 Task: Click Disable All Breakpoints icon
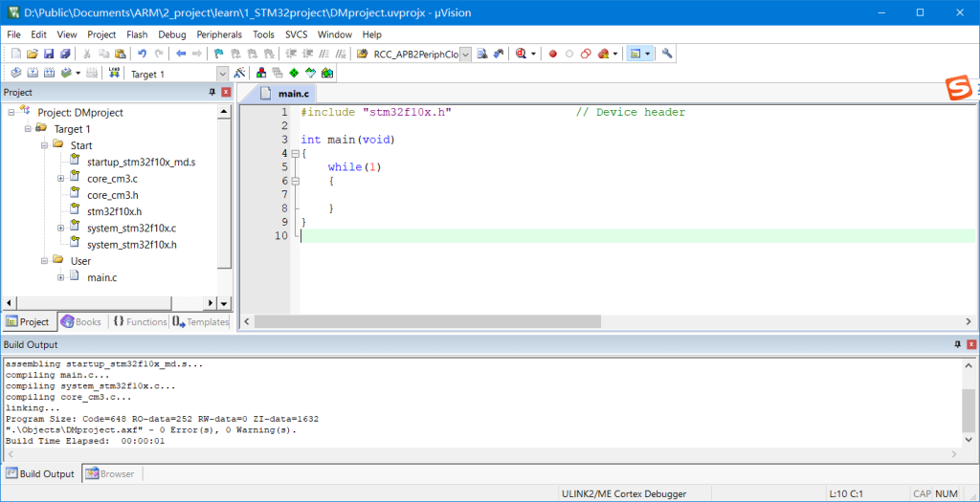(586, 54)
